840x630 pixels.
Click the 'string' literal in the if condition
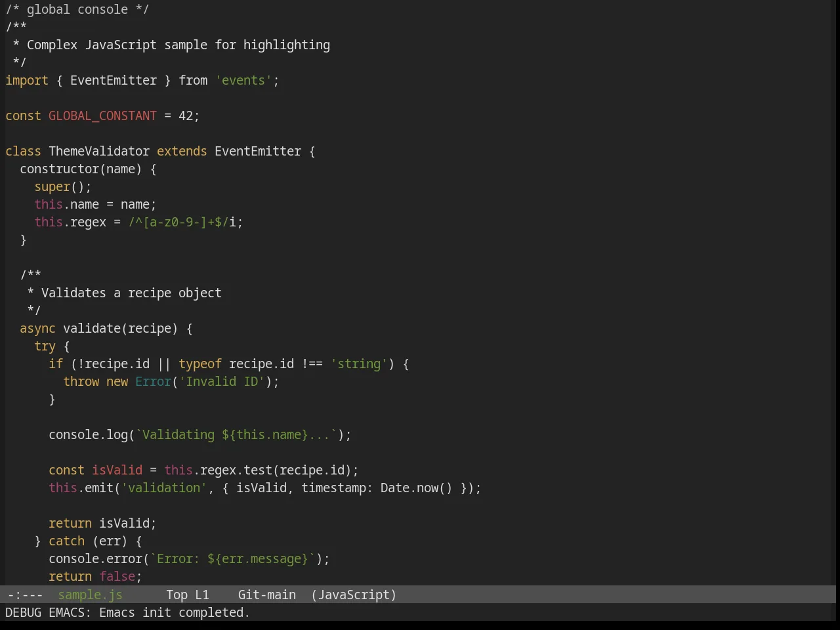(359, 364)
